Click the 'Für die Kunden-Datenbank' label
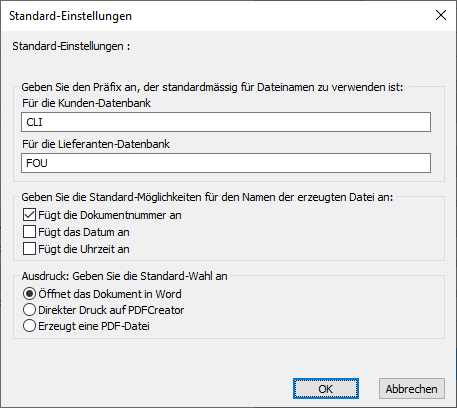This screenshot has height=408, width=457. [86, 103]
